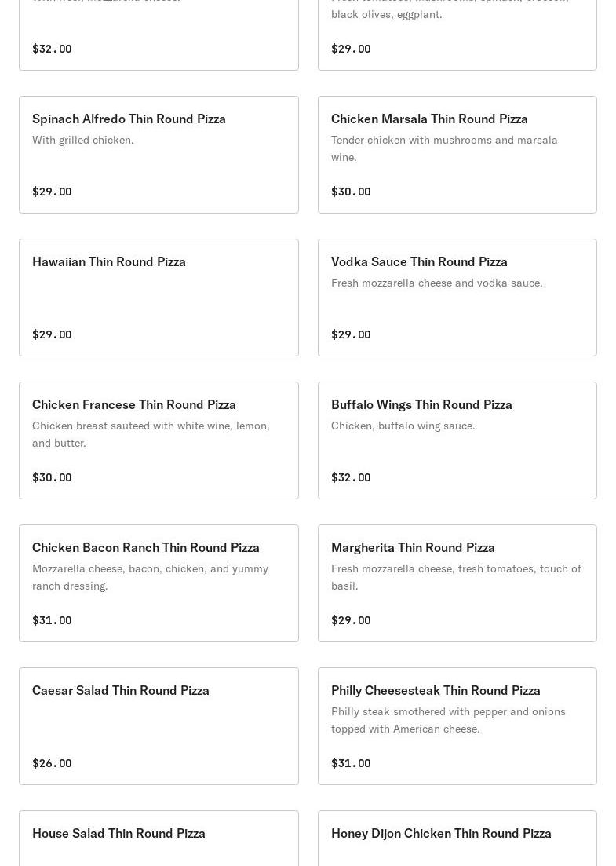The image size is (616, 866).
Task: Click the "With grilled chicken" description
Action: tap(83, 140)
